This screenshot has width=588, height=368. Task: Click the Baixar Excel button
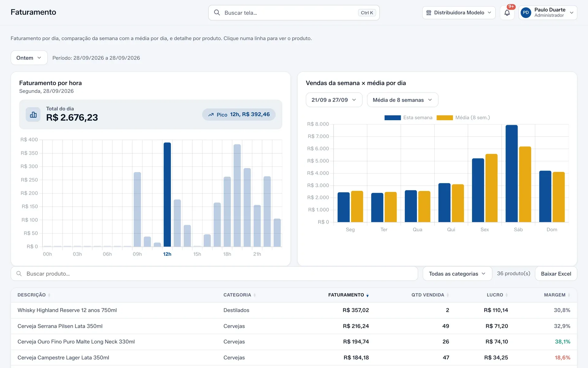[x=556, y=274]
